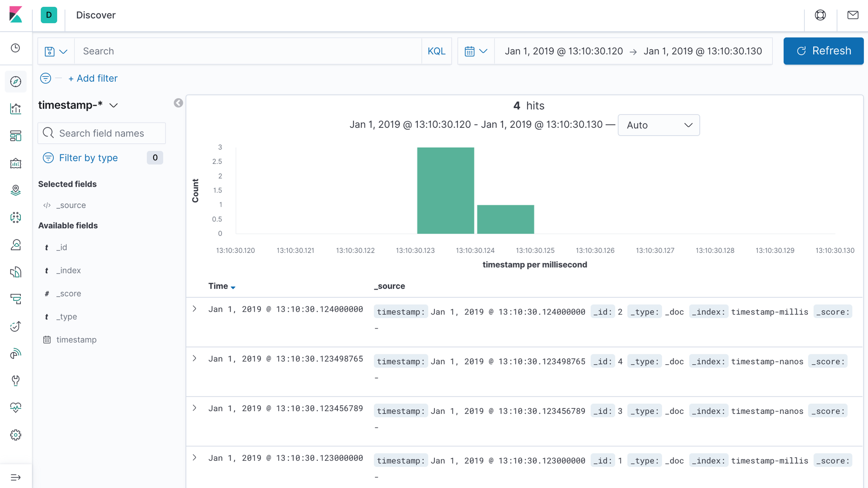
Task: Open APM icon in sidebar
Action: pos(16,299)
